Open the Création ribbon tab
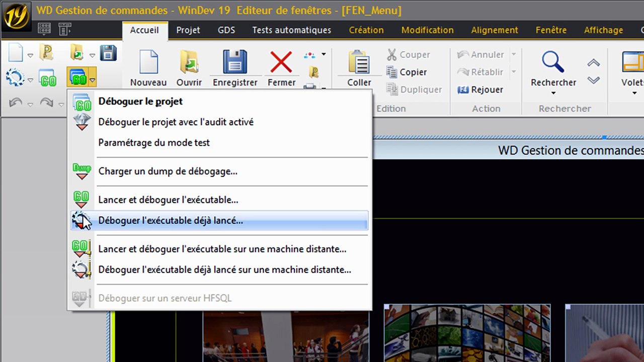 (x=366, y=30)
